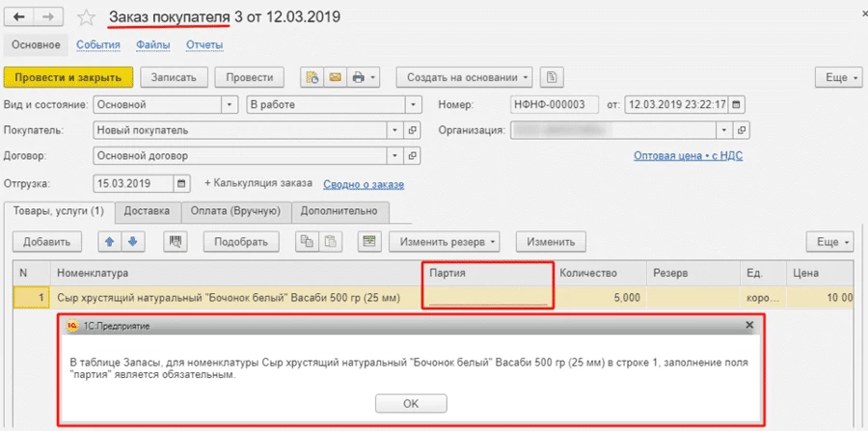Click the empty Партия cell field
The image size is (868, 431).
(x=488, y=299)
